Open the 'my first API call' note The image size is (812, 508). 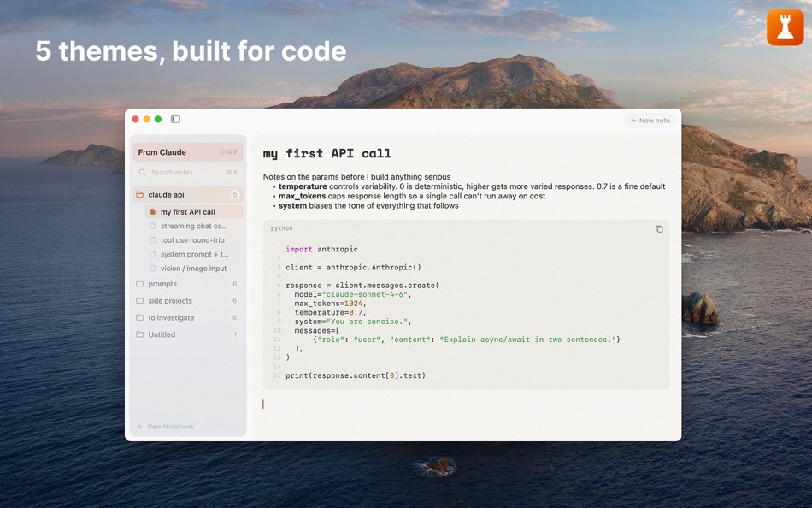pos(194,211)
